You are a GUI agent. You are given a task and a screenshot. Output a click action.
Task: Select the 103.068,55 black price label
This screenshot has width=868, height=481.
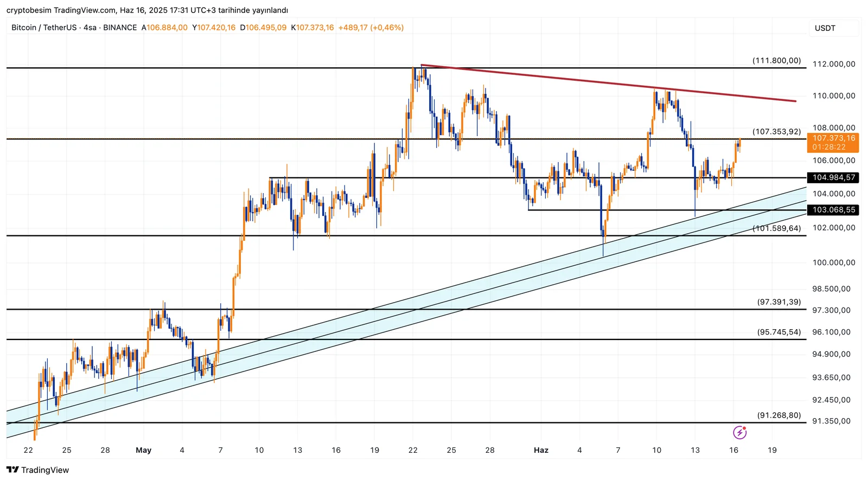[x=833, y=210]
